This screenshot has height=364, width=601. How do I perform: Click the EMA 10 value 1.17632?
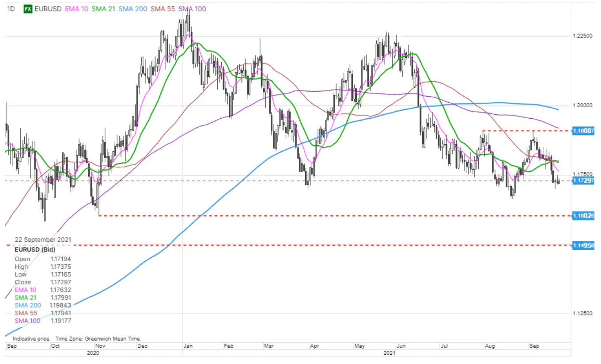point(61,290)
